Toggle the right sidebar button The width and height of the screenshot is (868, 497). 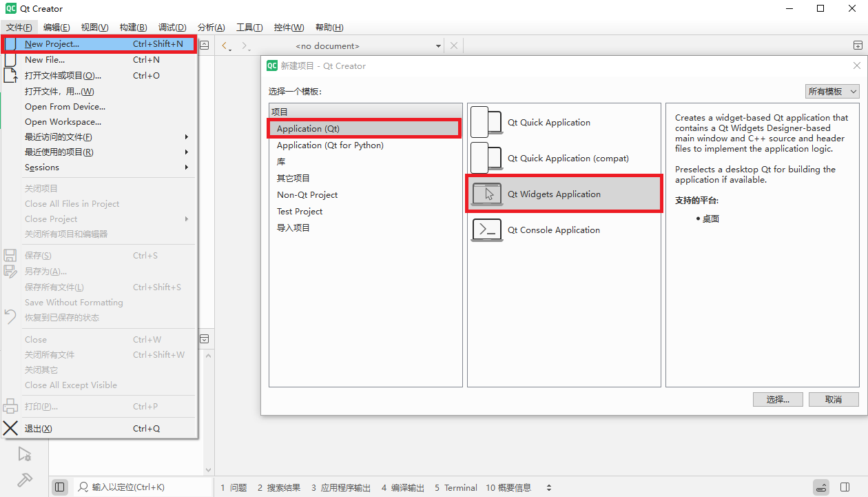(845, 487)
